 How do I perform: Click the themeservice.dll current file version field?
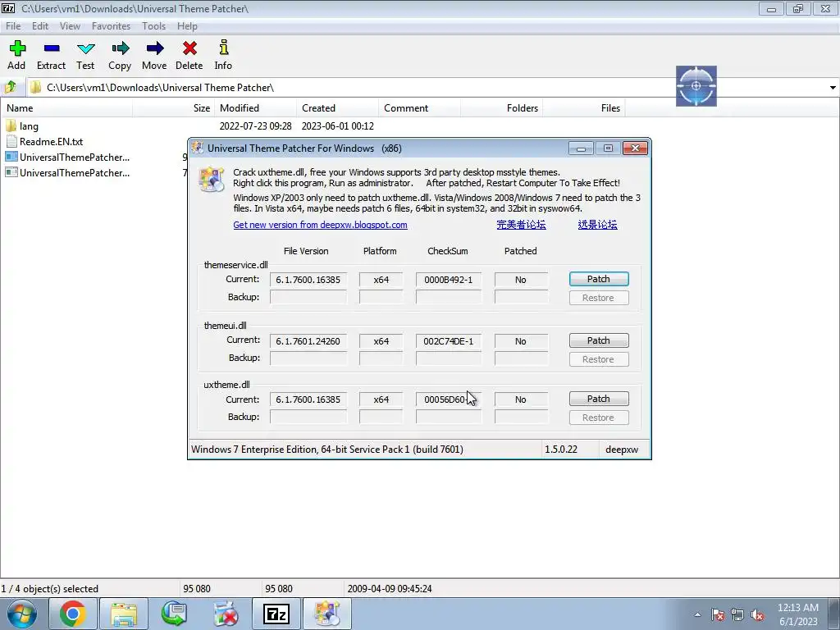(x=308, y=280)
